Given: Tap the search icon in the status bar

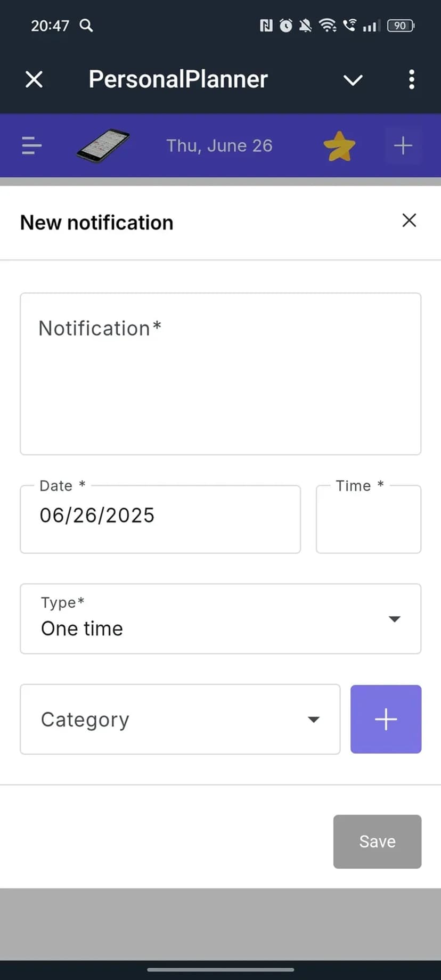Looking at the screenshot, I should tap(86, 25).
